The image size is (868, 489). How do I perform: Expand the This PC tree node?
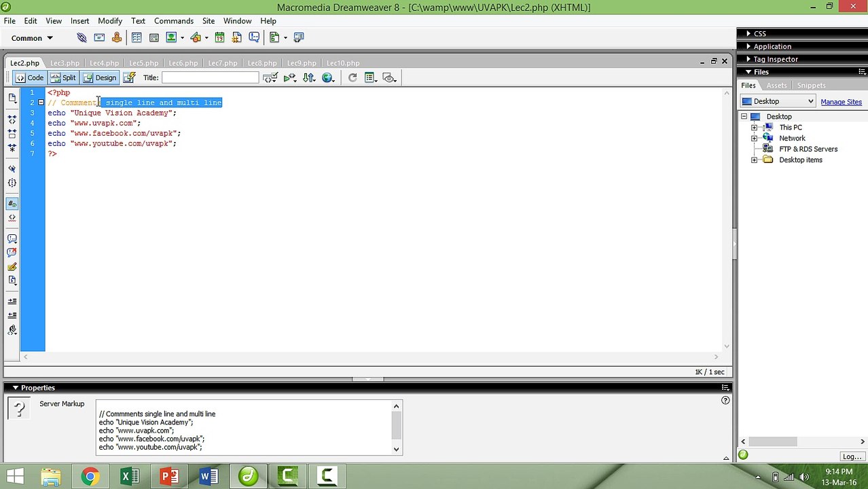[x=754, y=128]
